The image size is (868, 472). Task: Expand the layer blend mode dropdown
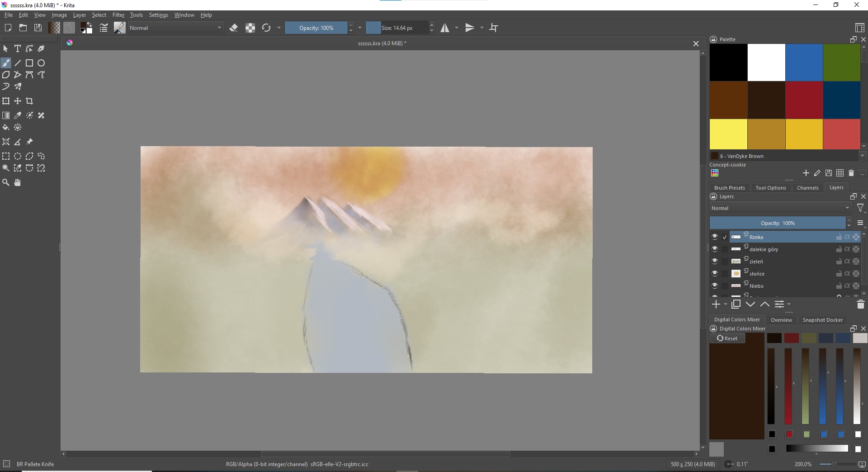point(780,208)
